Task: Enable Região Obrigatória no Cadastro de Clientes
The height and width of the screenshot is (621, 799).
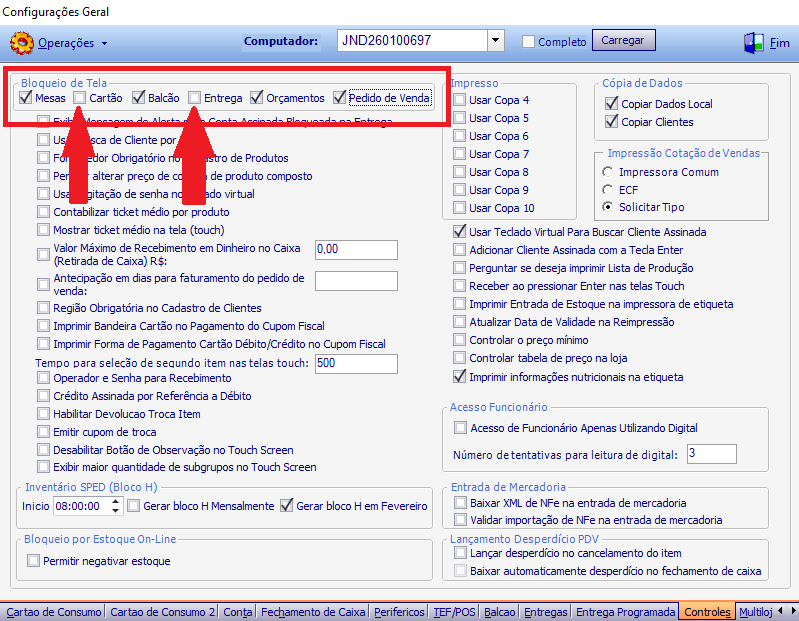Action: 43,308
